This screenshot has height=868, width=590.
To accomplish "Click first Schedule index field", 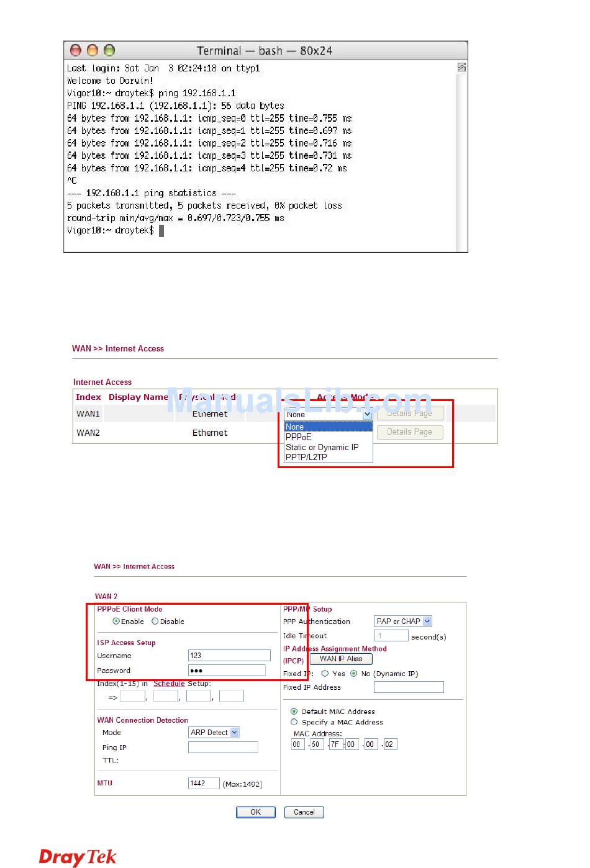I will coord(132,696).
